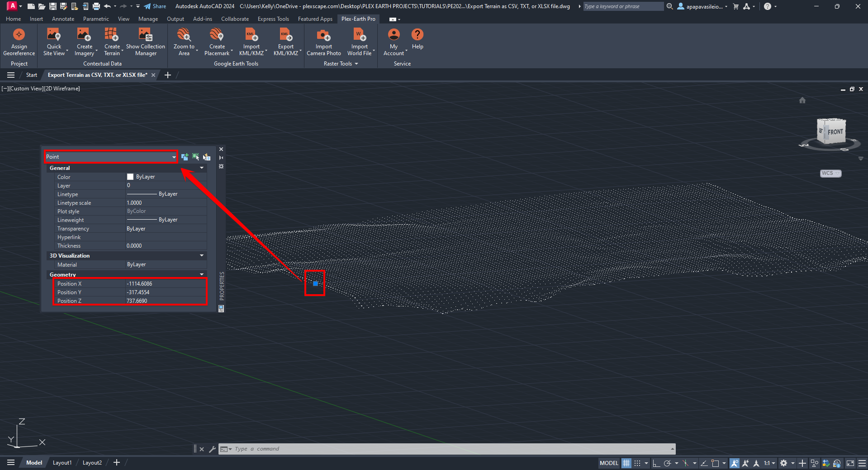Open Plex-Earth Help

click(x=417, y=39)
